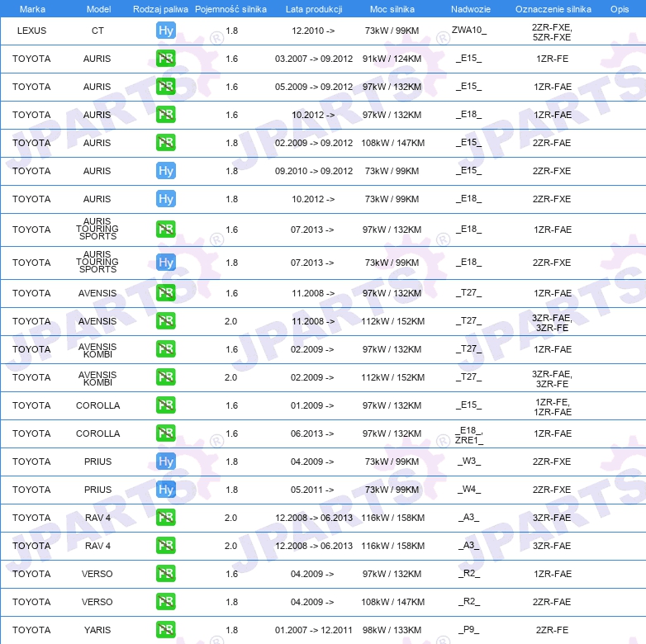Click AURIS TOURING SPORTS model in 1.8 row
646x644 pixels.
(x=97, y=262)
